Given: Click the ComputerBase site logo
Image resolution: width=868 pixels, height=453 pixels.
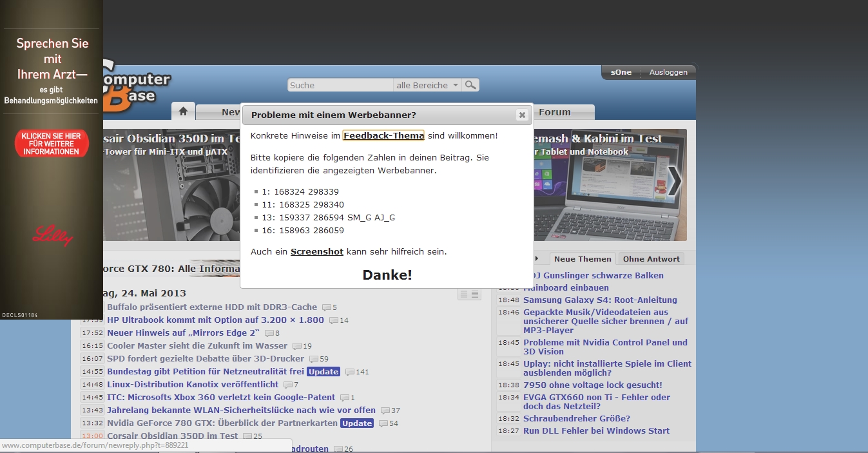Looking at the screenshot, I should pos(137,87).
